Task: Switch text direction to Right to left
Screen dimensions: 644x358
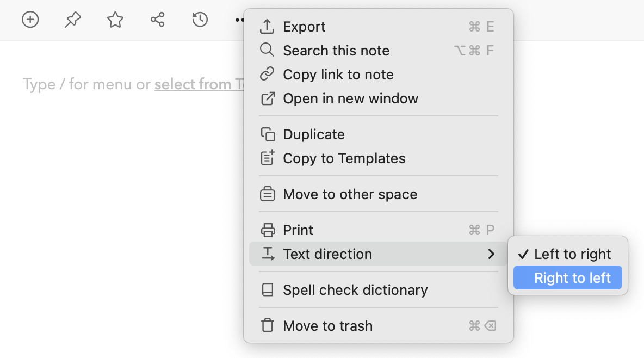Action: pyautogui.click(x=572, y=278)
